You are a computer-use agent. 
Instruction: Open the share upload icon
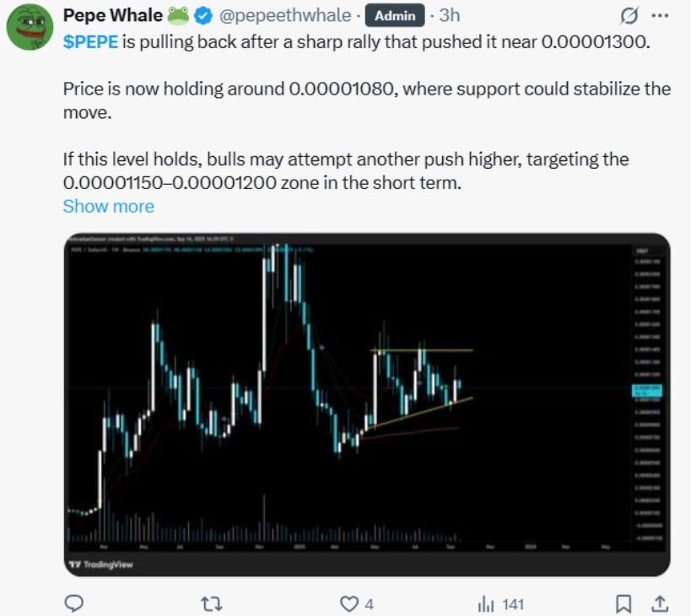(660, 603)
